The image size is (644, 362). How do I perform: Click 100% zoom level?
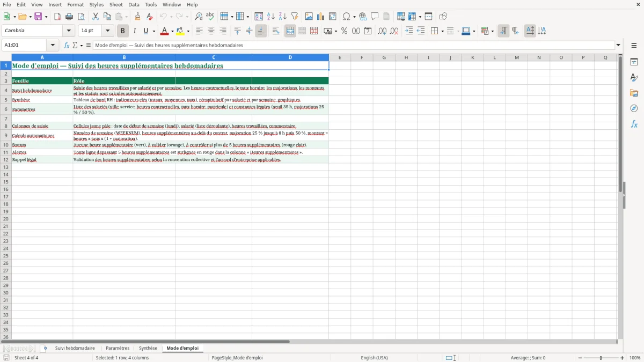pos(635,358)
